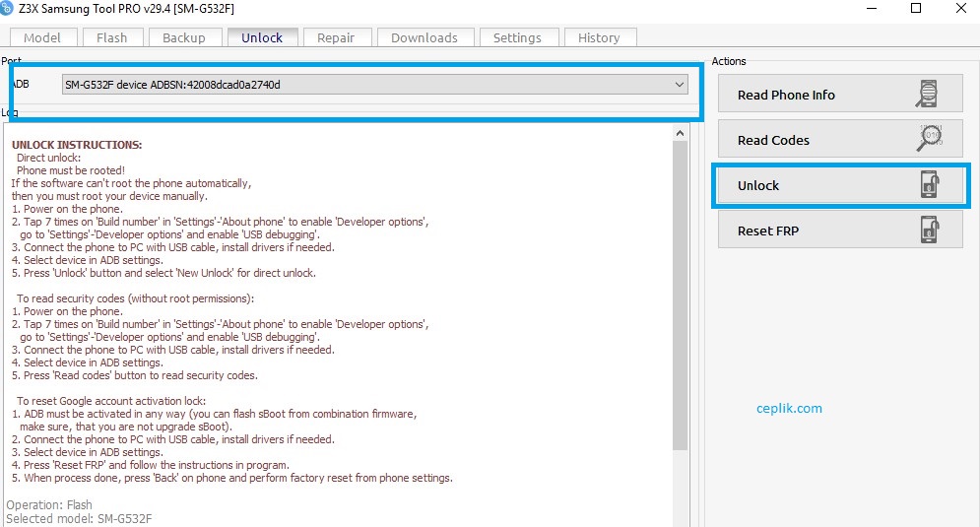Click 'Selected model: SM-G532F' log line
Image resolution: width=980 pixels, height=527 pixels.
click(79, 519)
